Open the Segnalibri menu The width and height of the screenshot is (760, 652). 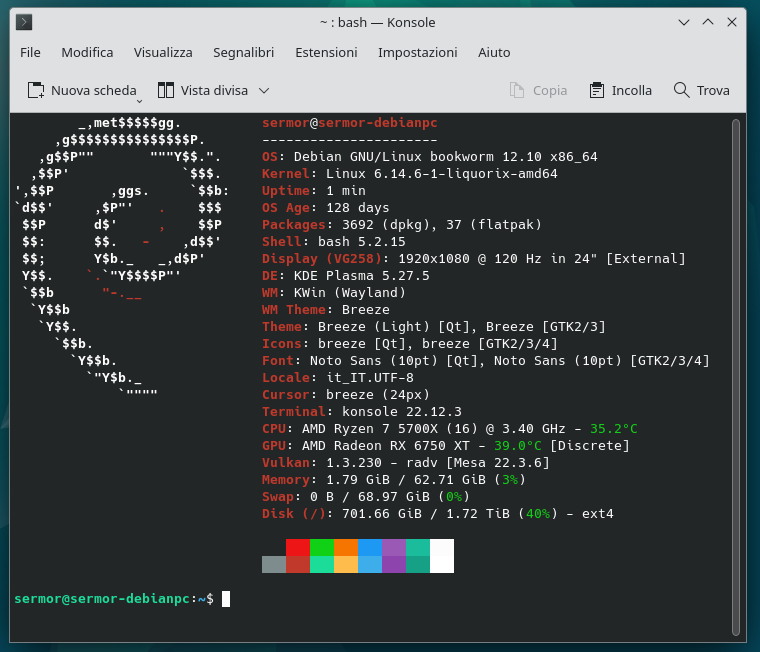pos(244,52)
